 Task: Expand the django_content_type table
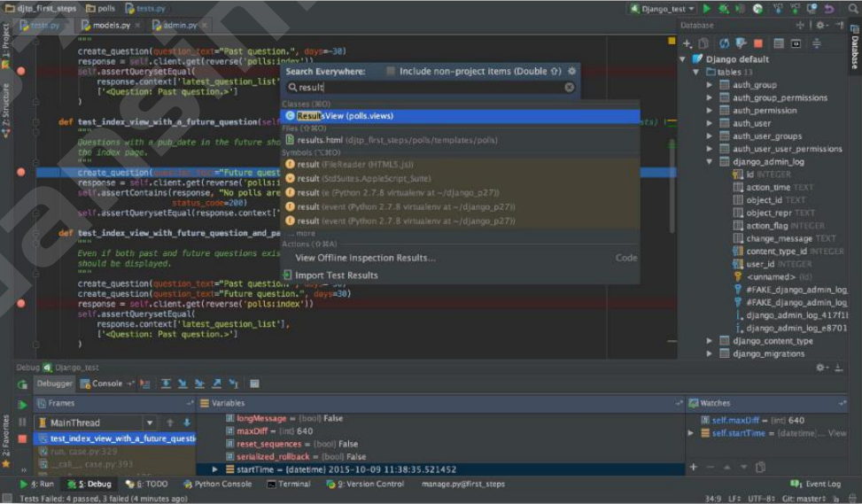[x=709, y=341]
